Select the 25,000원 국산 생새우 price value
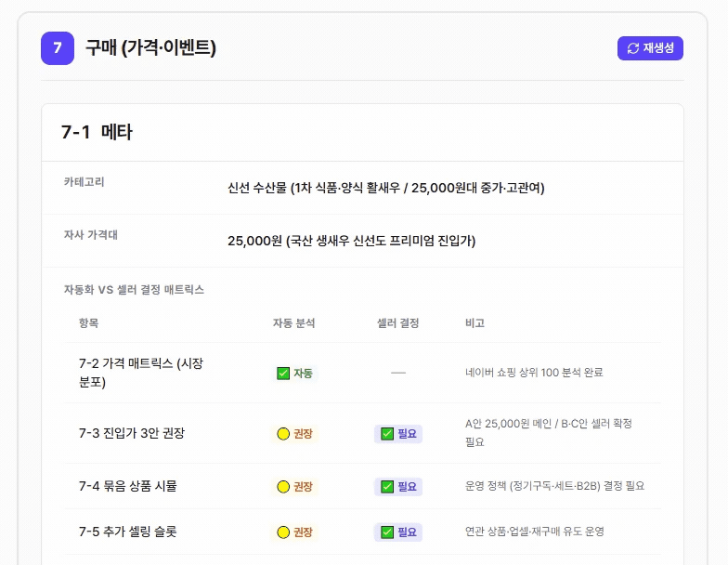Screen dimensions: 728x565 351,242
